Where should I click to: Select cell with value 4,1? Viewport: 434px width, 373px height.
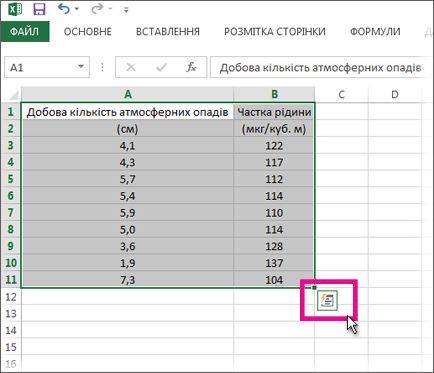(x=128, y=146)
